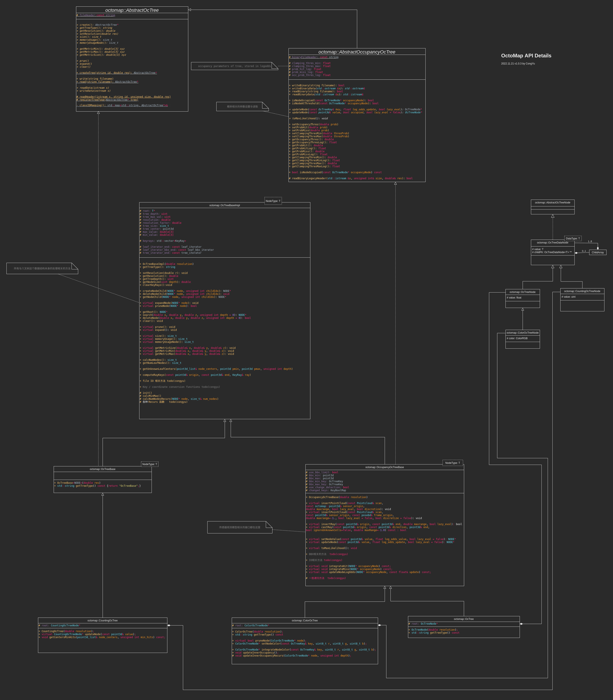This screenshot has height=700, width=613.
Task: Select the octomap::OccupancyOcTreeBase class title
Action: coord(384,467)
